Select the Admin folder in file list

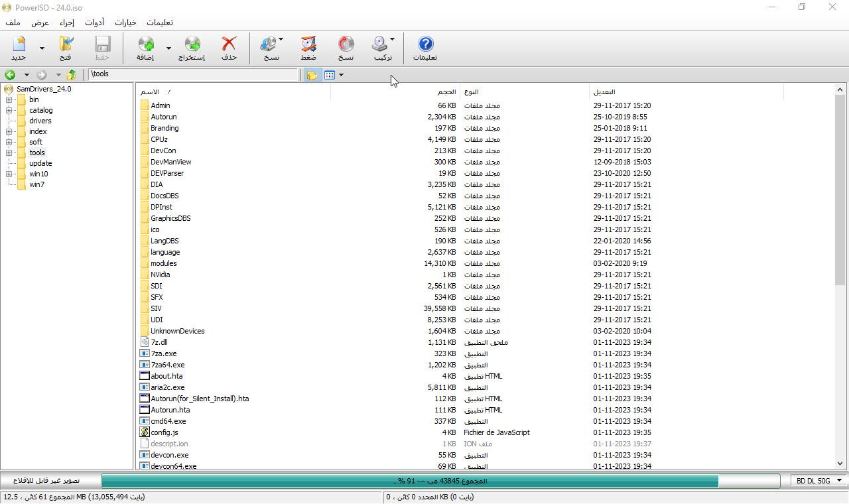tap(160, 105)
